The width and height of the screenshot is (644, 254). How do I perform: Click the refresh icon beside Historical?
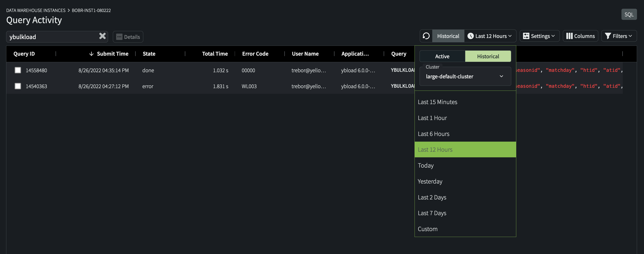(x=426, y=36)
